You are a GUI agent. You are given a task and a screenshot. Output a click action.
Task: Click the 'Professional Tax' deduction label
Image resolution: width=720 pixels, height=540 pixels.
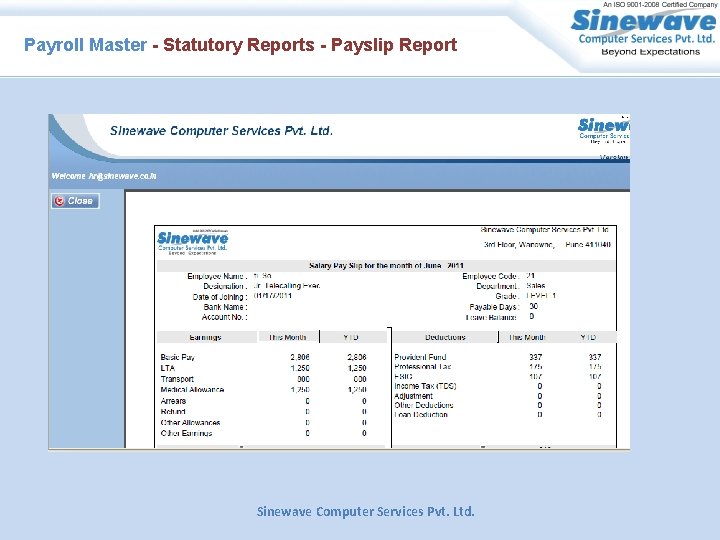(422, 367)
